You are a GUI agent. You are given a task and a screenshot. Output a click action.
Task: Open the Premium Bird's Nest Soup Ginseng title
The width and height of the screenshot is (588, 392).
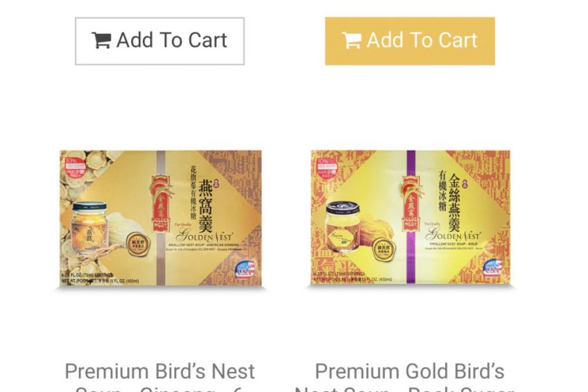[159, 376]
